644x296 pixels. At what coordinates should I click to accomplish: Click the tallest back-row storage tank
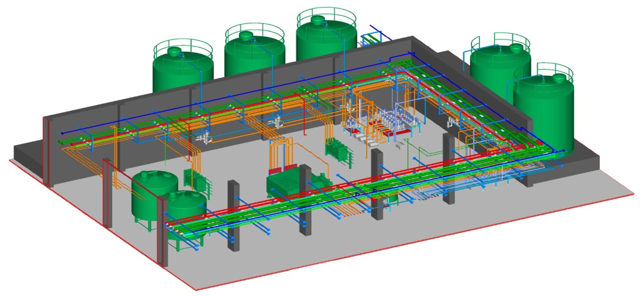coord(326,36)
